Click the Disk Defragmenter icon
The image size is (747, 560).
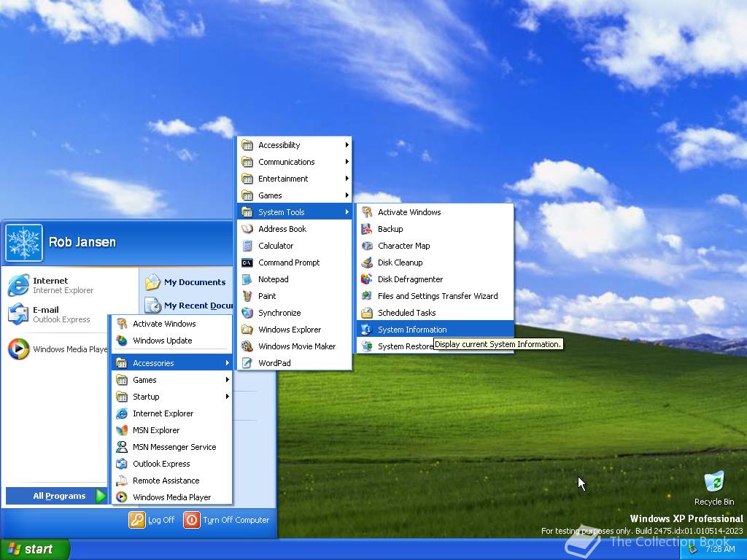[366, 279]
